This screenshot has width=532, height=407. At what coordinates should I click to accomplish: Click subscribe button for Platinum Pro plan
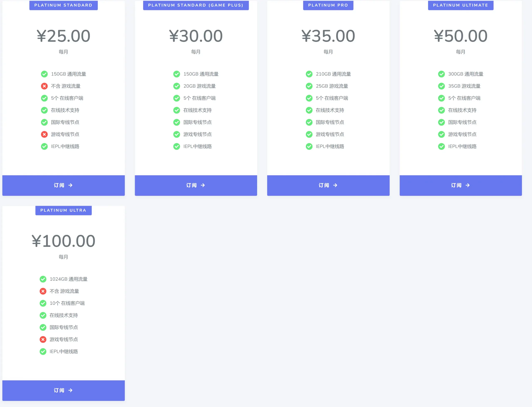[328, 185]
